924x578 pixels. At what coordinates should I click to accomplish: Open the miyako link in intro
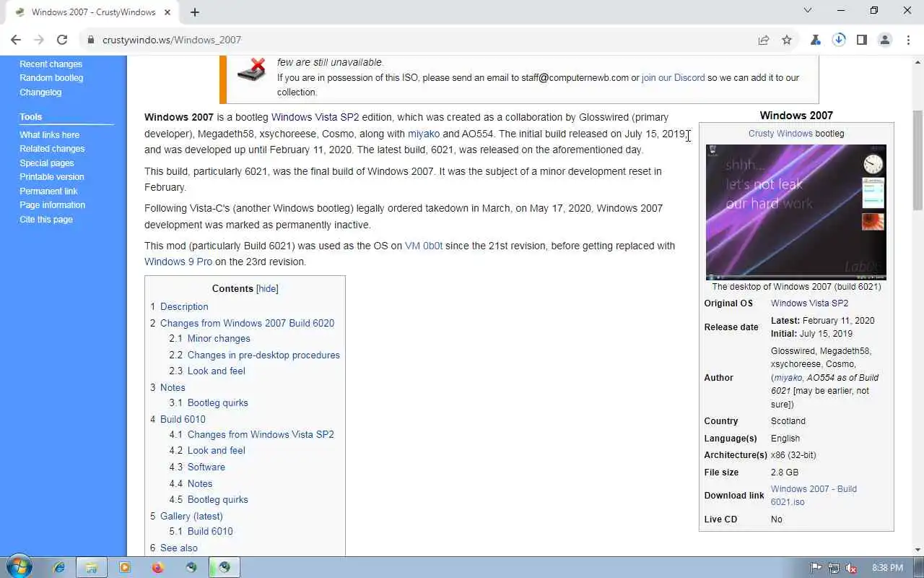424,134
